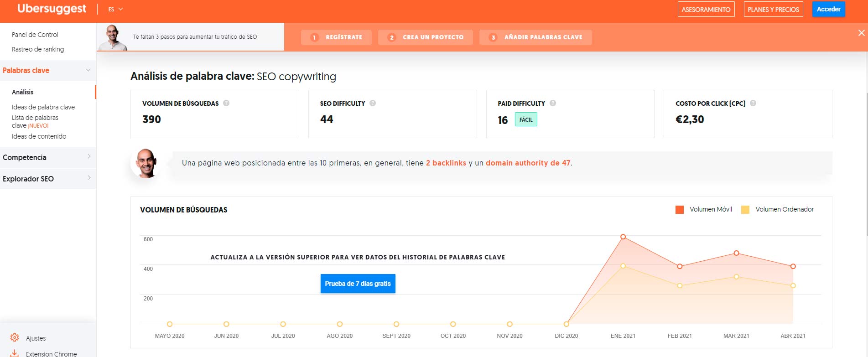
Task: Click NOV 2020 data point
Action: [x=510, y=324]
